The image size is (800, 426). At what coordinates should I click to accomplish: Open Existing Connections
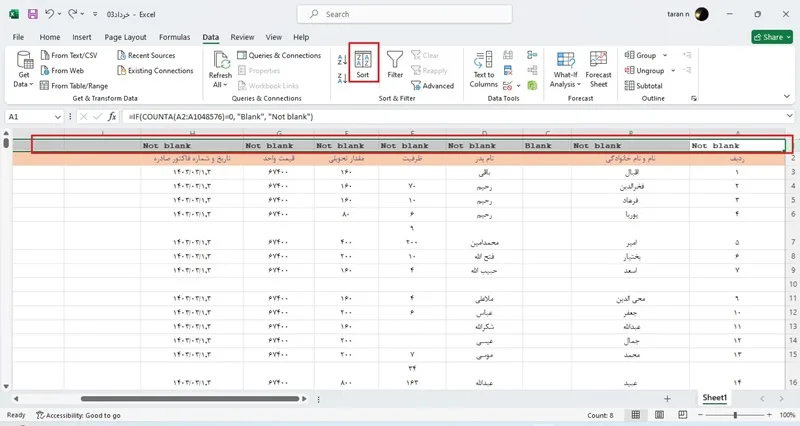coord(155,70)
